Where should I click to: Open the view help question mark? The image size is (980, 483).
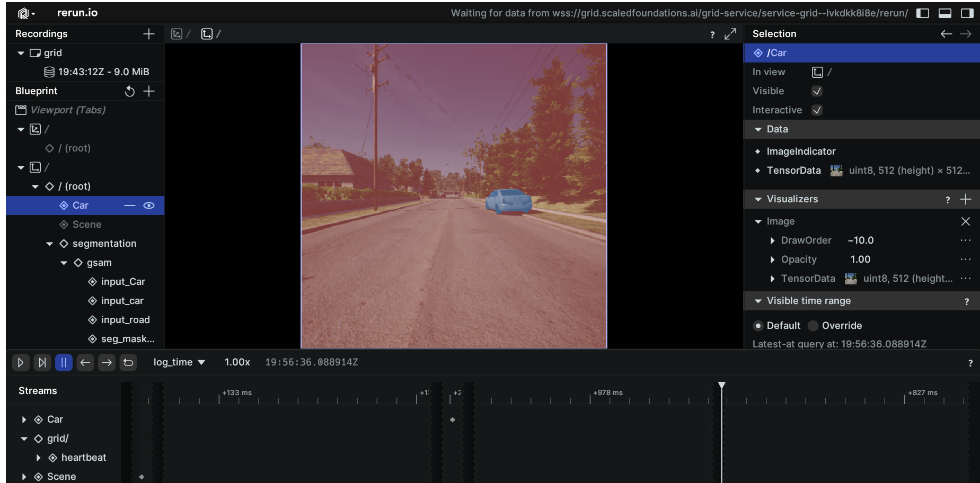point(712,35)
